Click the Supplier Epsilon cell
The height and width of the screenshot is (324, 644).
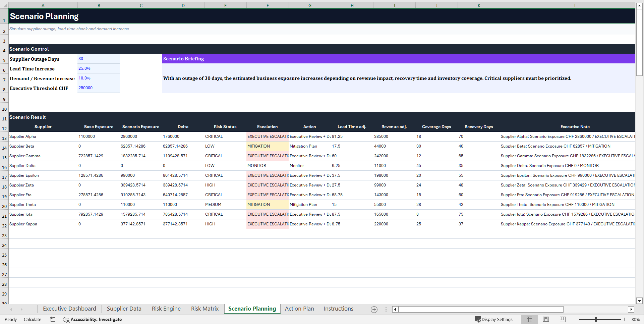43,175
